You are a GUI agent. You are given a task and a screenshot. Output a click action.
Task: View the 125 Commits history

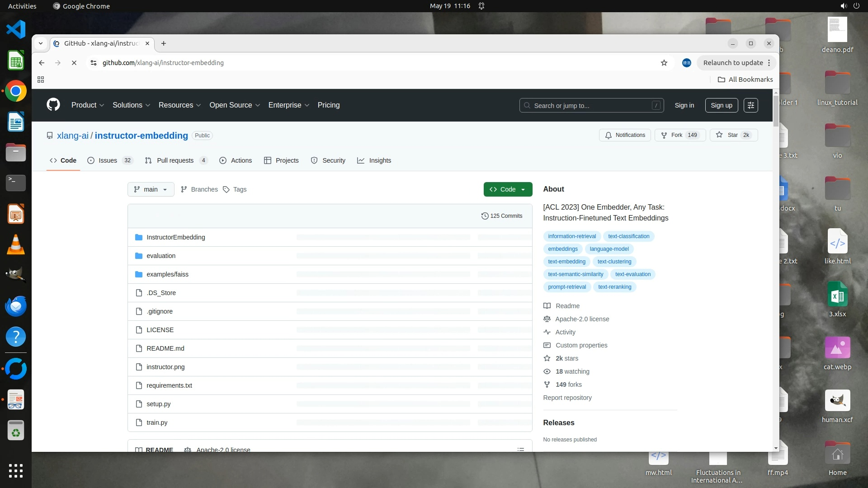click(x=502, y=216)
